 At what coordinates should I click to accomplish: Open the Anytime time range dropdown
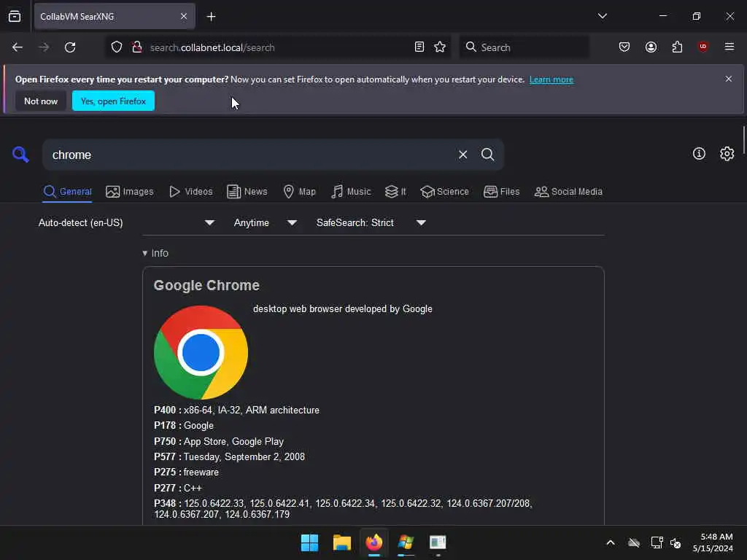[x=266, y=223]
